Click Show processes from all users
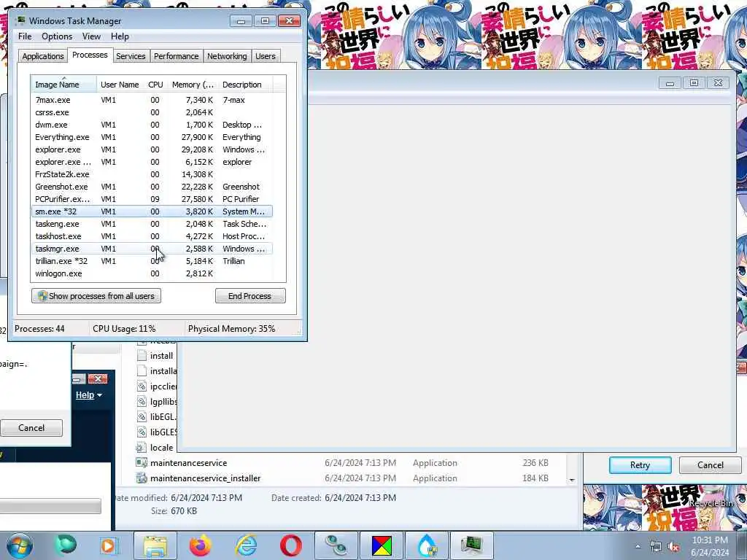This screenshot has width=747, height=560. click(96, 296)
